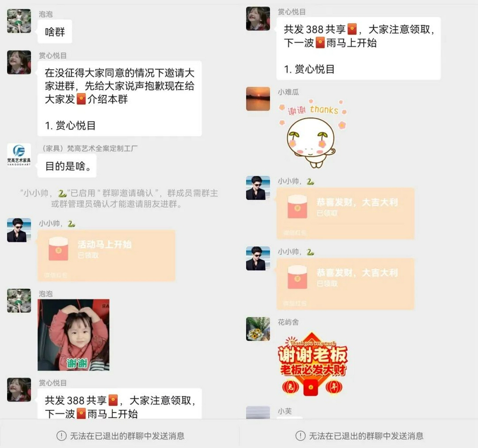This screenshot has width=478, height=448.
Task: Open the first 恭喜发财，大吉大利 red packet
Action: pyautogui.click(x=346, y=213)
